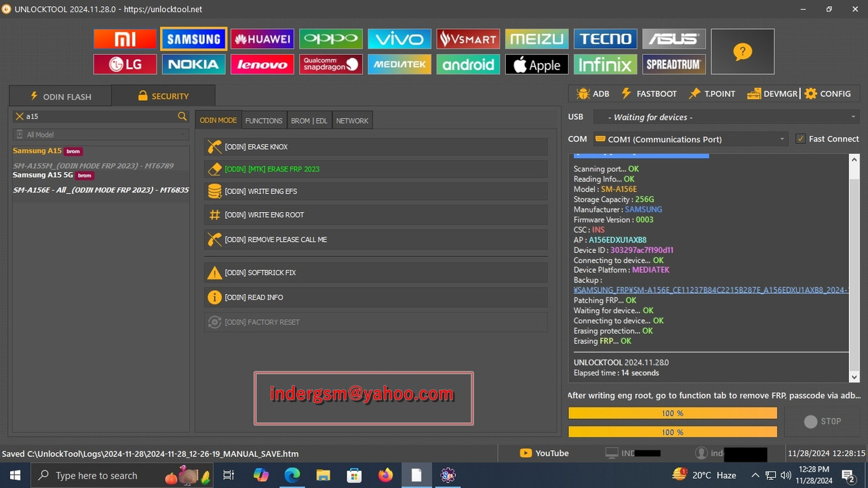This screenshot has width=868, height=488.
Task: Run [ODIN] WRITE ENG EFS
Action: (376, 191)
